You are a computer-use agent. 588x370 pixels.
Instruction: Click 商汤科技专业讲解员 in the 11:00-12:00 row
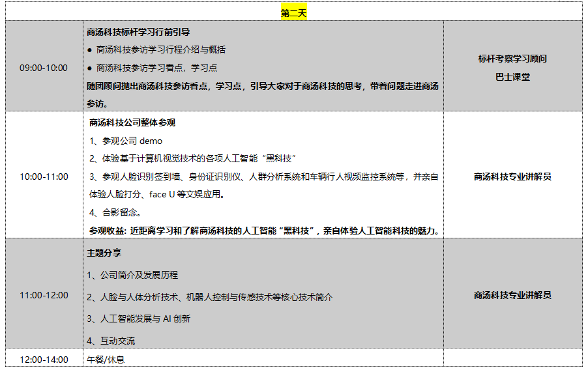pos(512,295)
